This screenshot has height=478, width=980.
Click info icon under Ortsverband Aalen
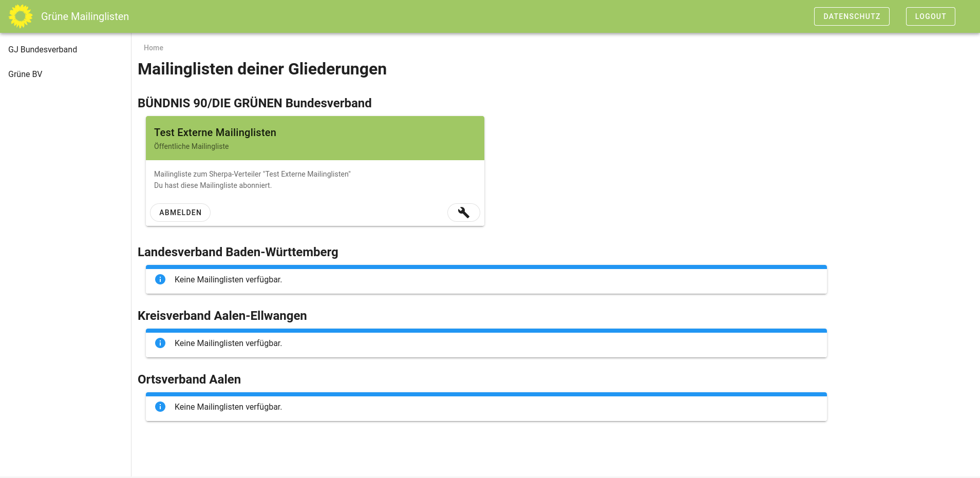click(160, 407)
